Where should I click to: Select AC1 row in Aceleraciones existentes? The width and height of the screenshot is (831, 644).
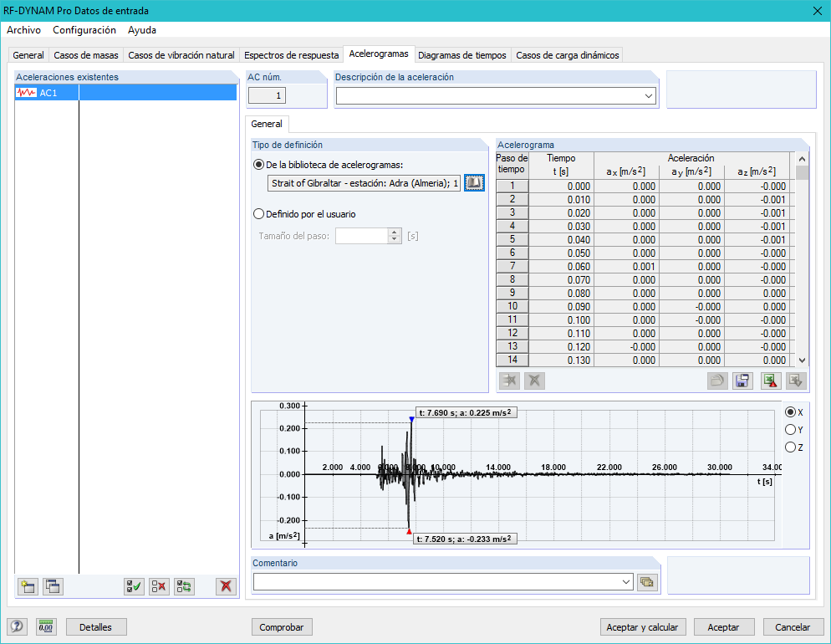tap(125, 93)
